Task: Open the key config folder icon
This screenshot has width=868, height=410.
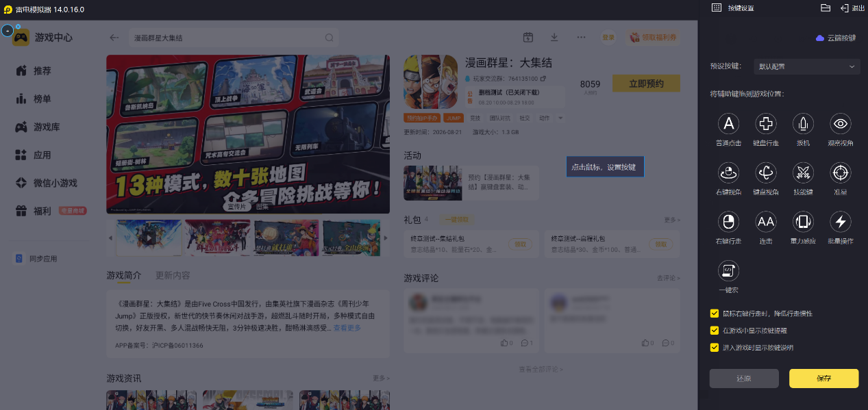Action: 826,8
